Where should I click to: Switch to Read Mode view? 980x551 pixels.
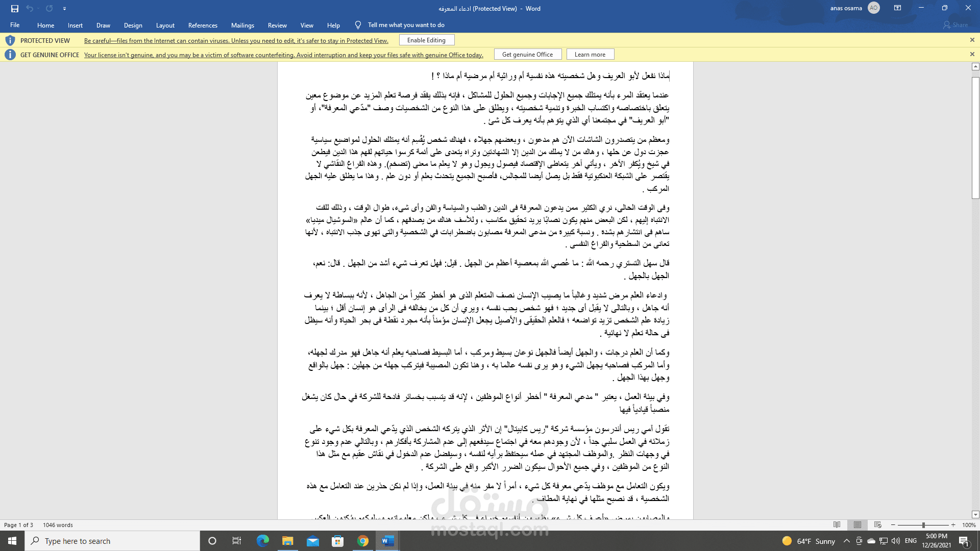(x=837, y=525)
